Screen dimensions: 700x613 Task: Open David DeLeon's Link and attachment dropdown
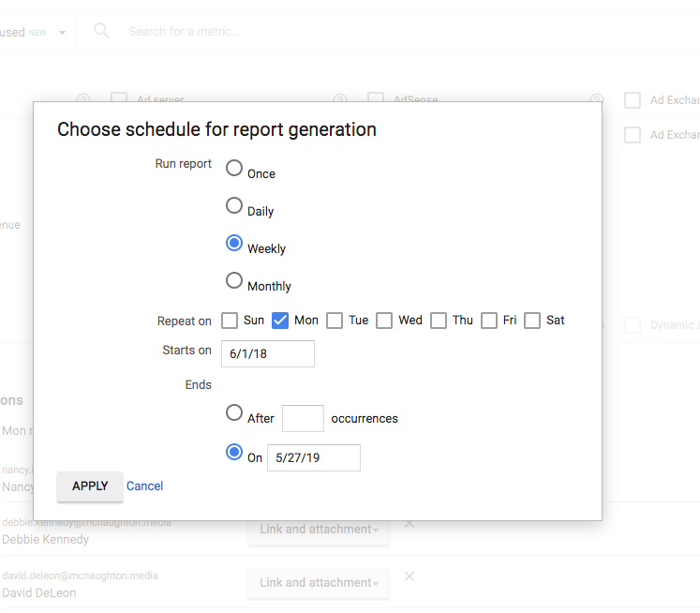pyautogui.click(x=319, y=583)
